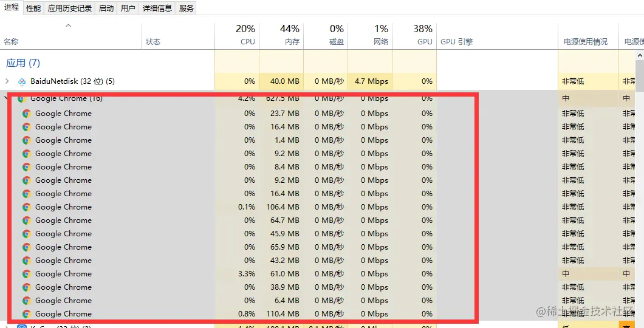
Task: Click the Google Chrome (16) parent icon
Action: point(22,98)
